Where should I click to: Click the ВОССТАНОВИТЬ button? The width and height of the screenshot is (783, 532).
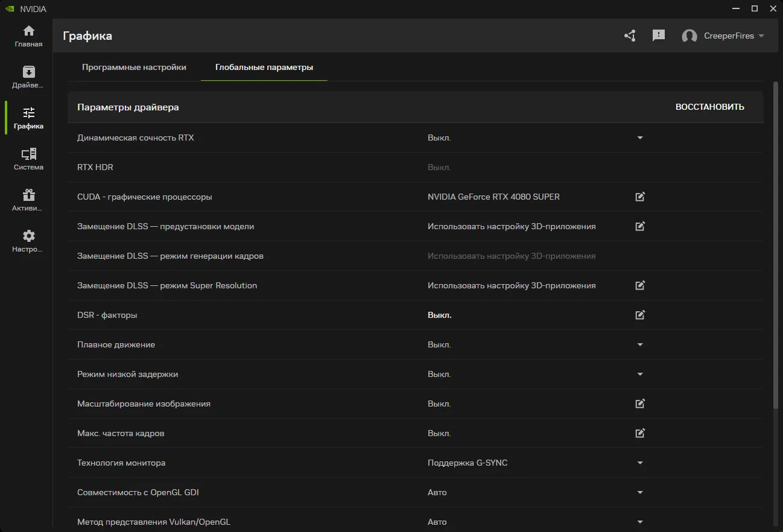pyautogui.click(x=709, y=107)
